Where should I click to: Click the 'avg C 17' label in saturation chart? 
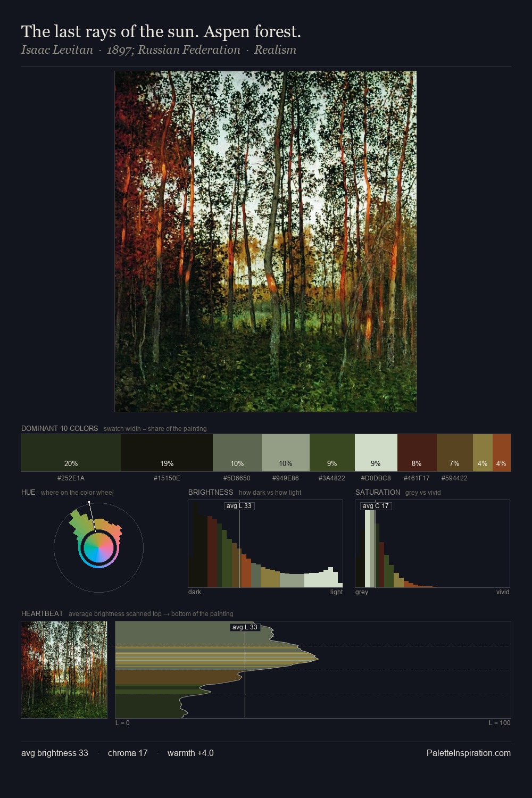point(376,506)
